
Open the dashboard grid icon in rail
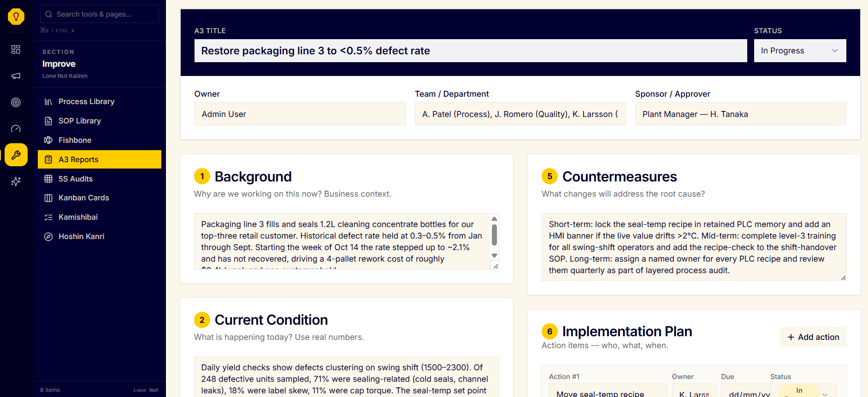(x=16, y=49)
